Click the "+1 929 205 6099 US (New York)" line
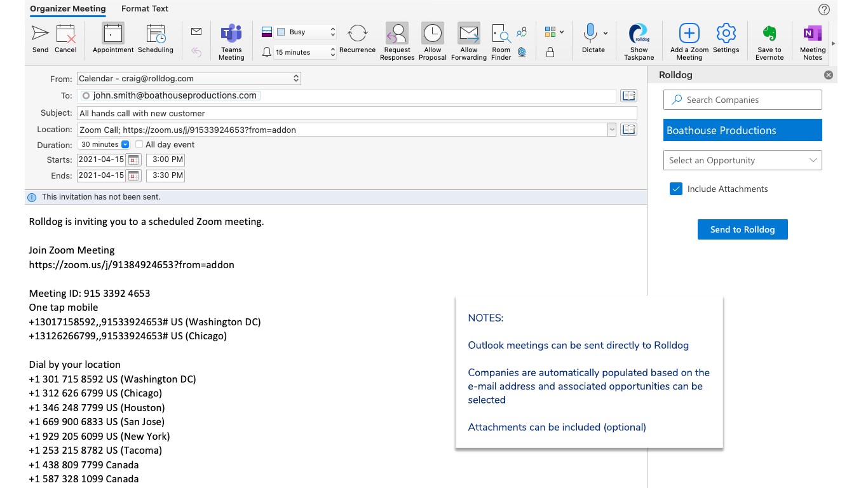The height and width of the screenshot is (488, 868). (x=99, y=437)
